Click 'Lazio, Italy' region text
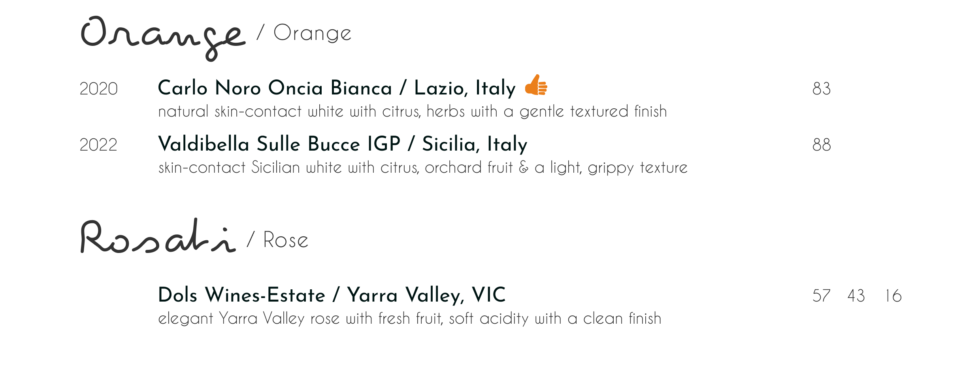Viewport: 980px width, 366px height. pyautogui.click(x=465, y=88)
